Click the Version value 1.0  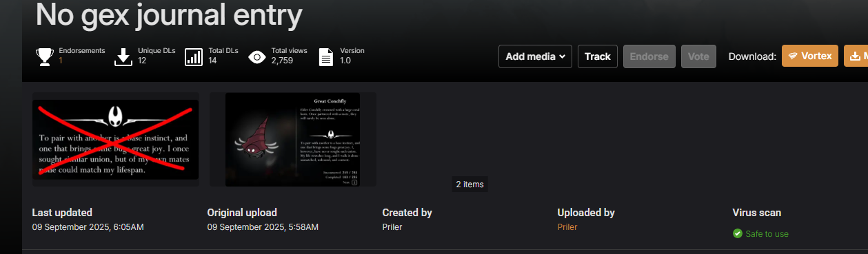click(345, 61)
